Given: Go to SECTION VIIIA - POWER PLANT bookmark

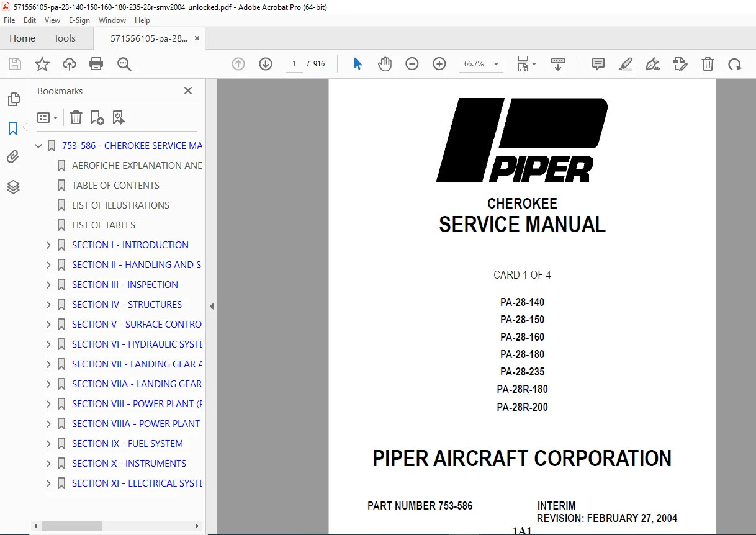Looking at the screenshot, I should tap(137, 424).
